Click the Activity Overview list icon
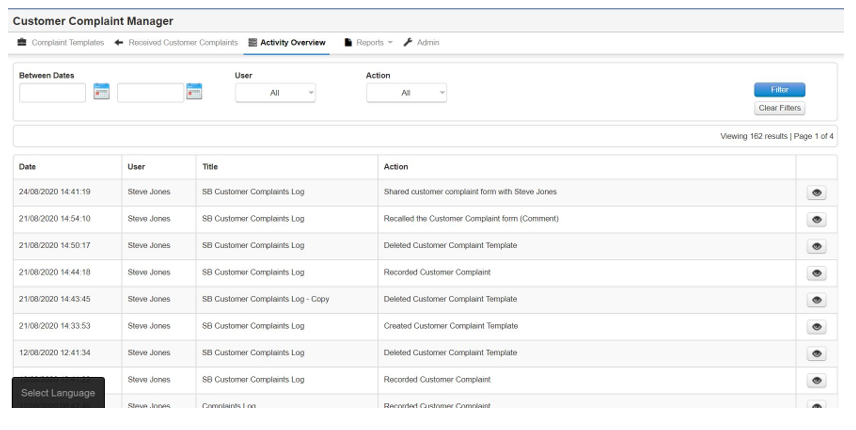 pyautogui.click(x=252, y=42)
